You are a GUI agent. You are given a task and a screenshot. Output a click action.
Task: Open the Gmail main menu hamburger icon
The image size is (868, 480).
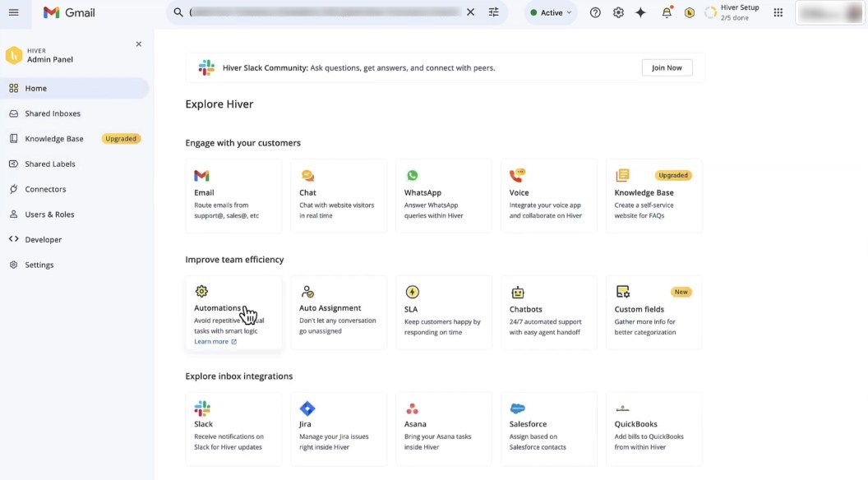point(13,12)
